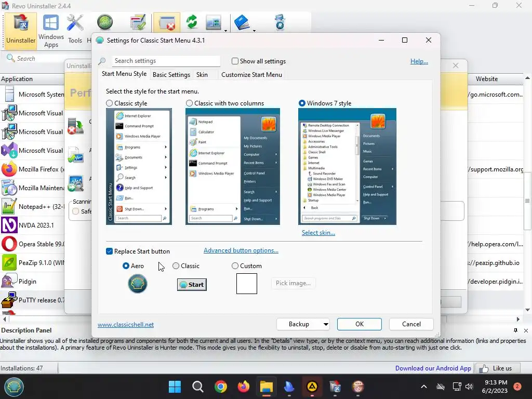The image size is (532, 399).
Task: Click Application column header in Revo list
Action: (32, 79)
